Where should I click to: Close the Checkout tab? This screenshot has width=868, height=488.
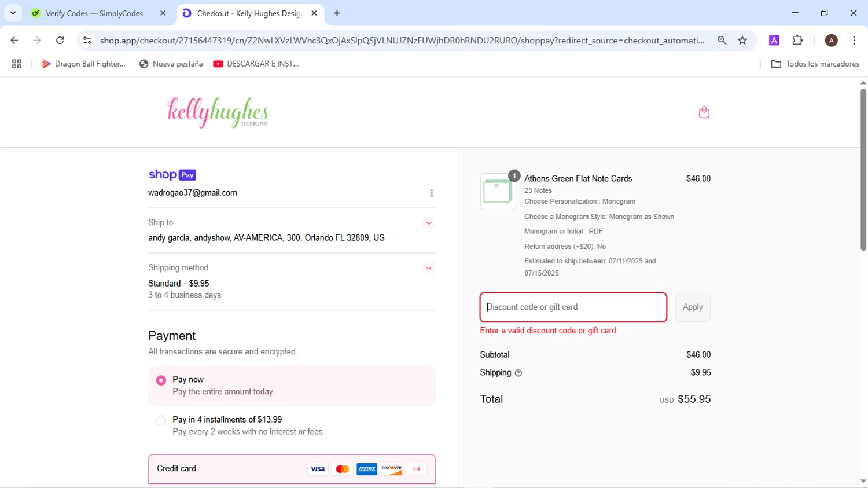point(314,13)
